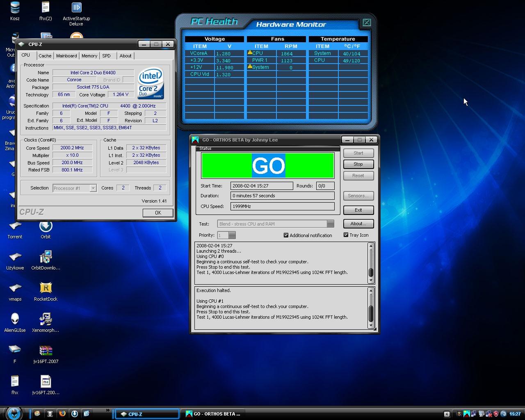
Task: Click the ORTHOS tray icon
Action: click(x=466, y=414)
